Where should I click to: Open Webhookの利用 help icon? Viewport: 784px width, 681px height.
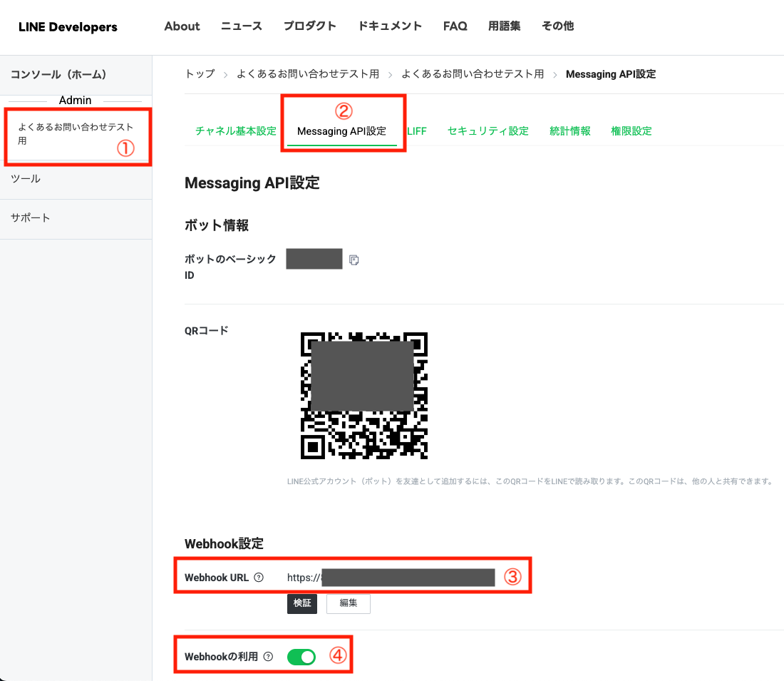pyautogui.click(x=269, y=657)
